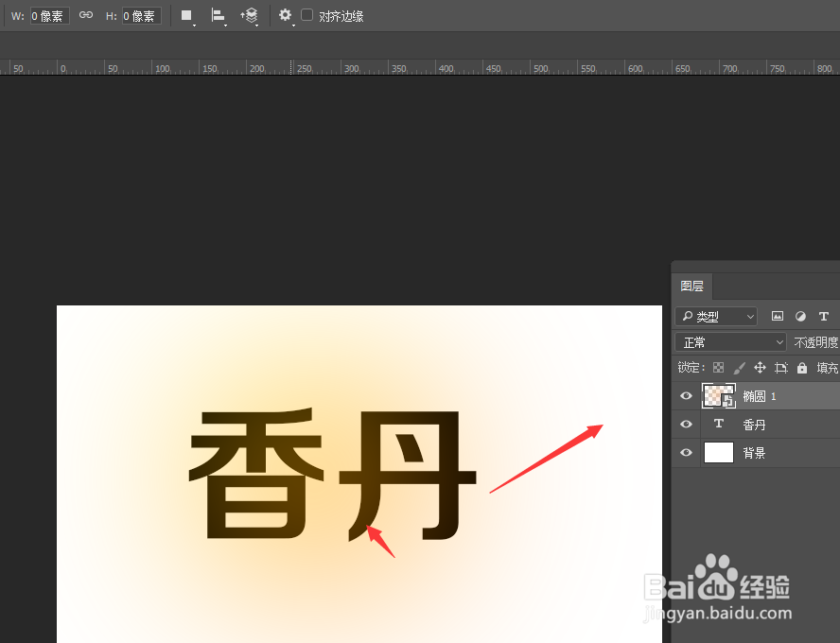The height and width of the screenshot is (643, 840).
Task: Lock transparent pixels on current layer
Action: [x=718, y=367]
